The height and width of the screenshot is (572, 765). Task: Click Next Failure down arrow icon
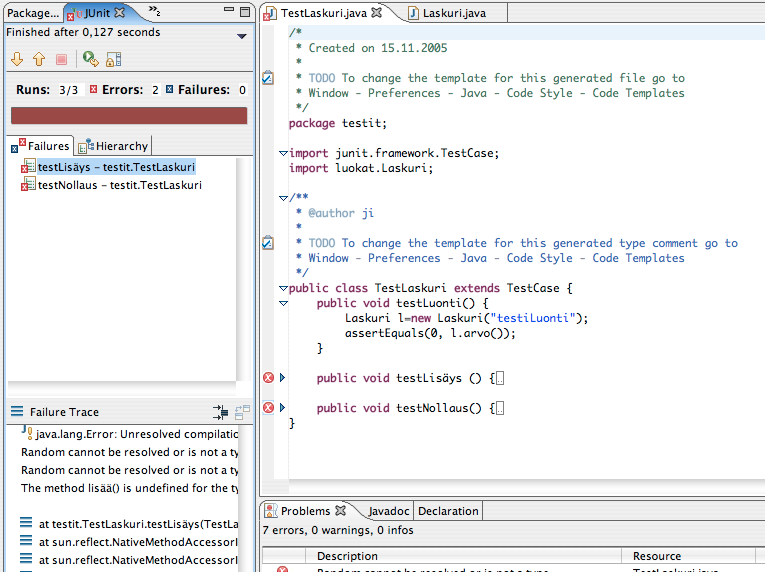(x=17, y=59)
